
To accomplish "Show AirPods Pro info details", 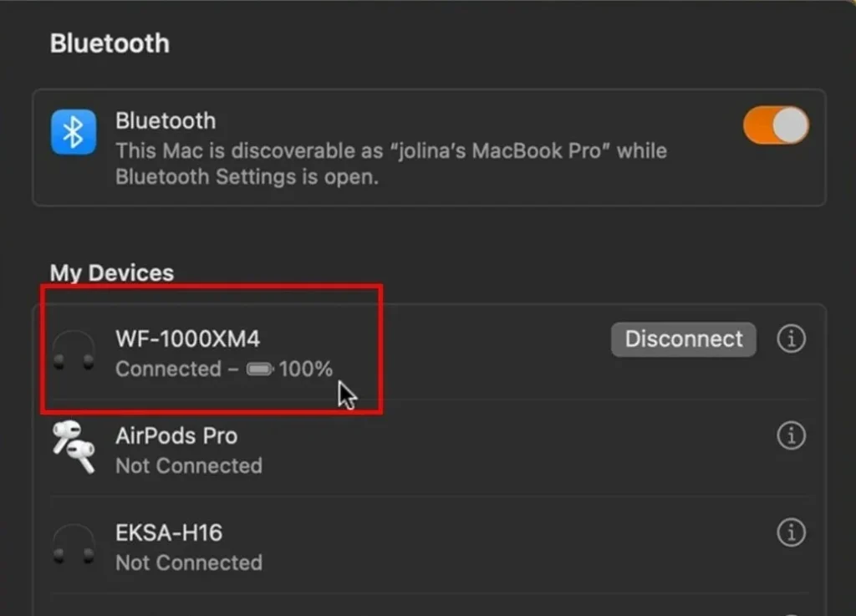I will click(791, 435).
